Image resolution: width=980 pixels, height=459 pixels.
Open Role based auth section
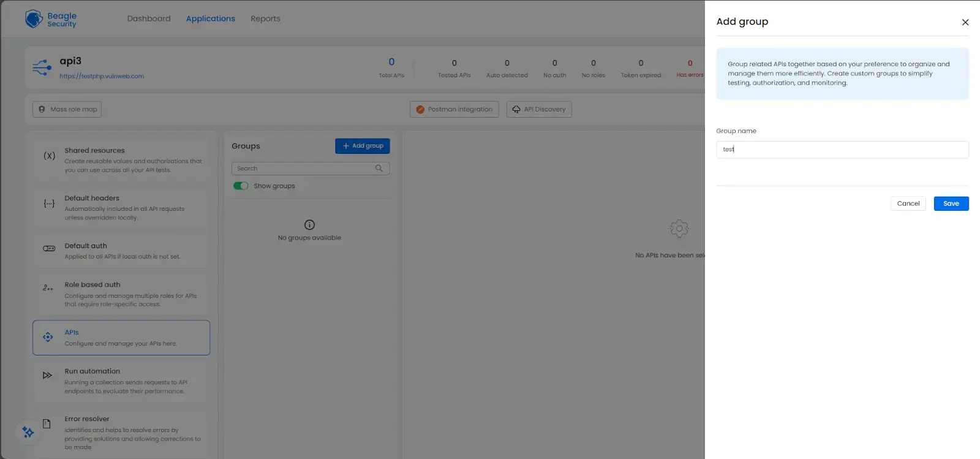[x=121, y=294]
